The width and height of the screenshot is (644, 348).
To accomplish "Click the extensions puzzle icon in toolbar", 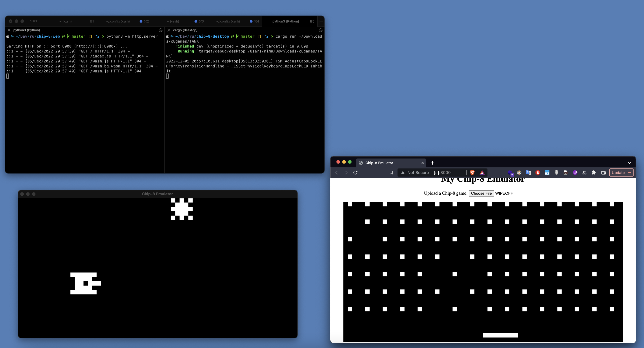I will (593, 172).
